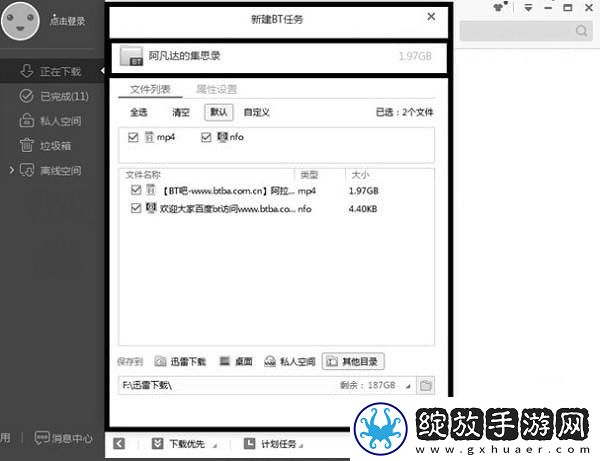Toggle the nfo file type checkbox
Screen dimensions: 600x461
[x=206, y=137]
